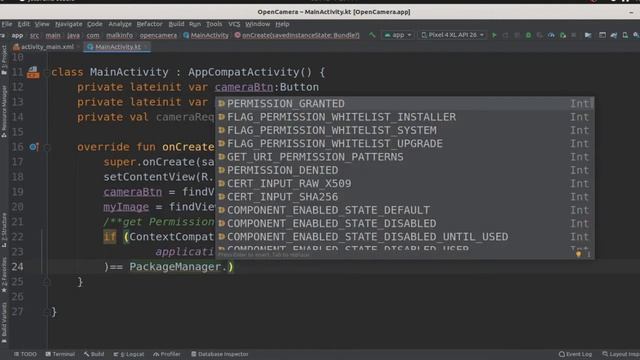The height and width of the screenshot is (360, 640).
Task: Open the Database Inspector tool window
Action: (220, 354)
